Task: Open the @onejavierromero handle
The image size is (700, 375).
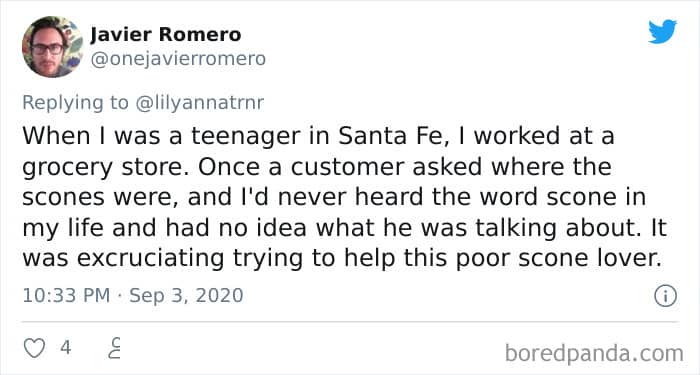Action: (178, 58)
